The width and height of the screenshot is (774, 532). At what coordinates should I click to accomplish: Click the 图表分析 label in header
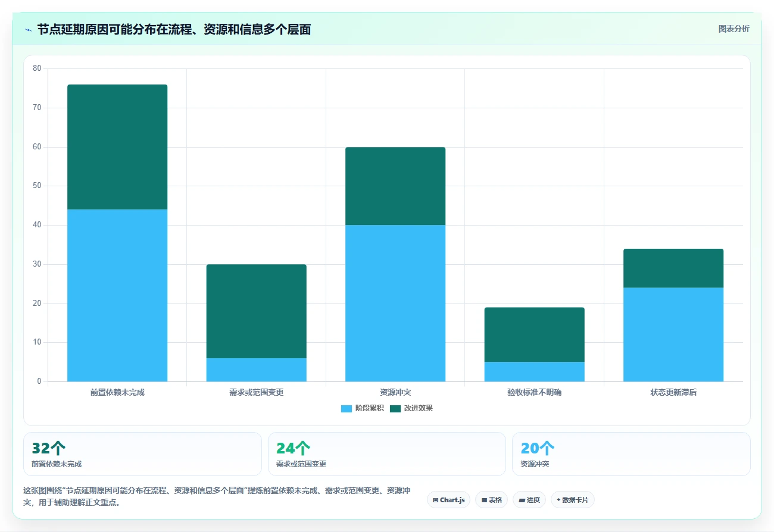734,29
